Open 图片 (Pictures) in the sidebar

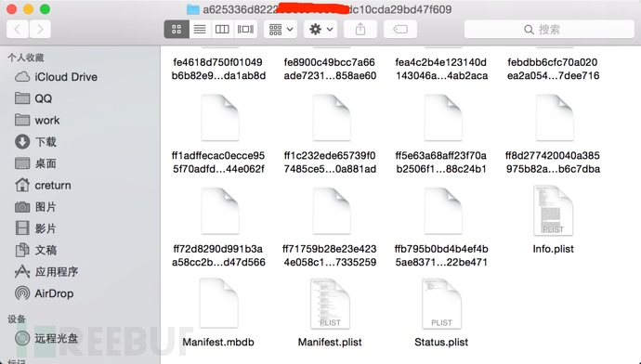[x=36, y=207]
